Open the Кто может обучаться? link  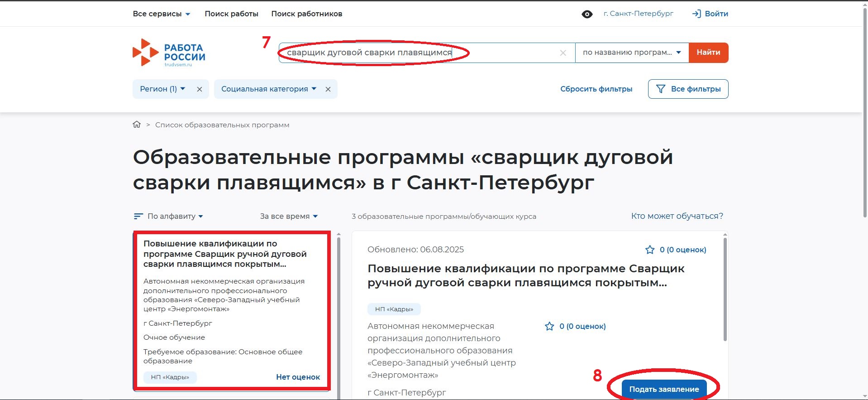pos(677,216)
